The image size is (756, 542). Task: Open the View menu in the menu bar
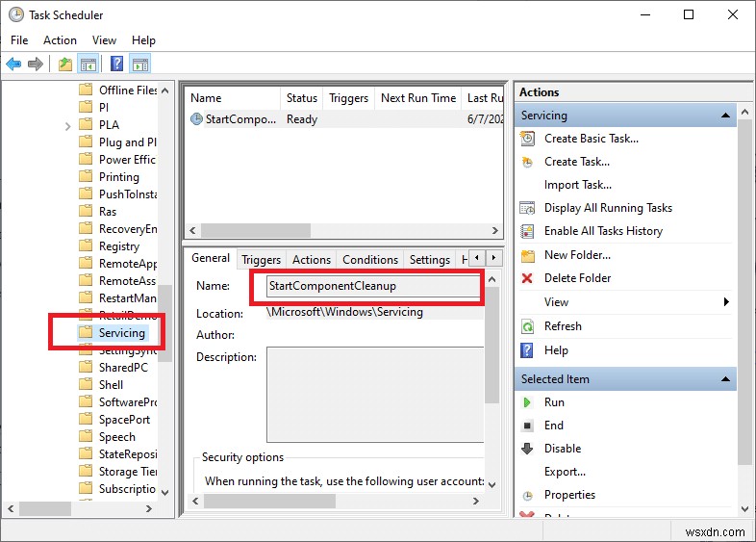[104, 40]
